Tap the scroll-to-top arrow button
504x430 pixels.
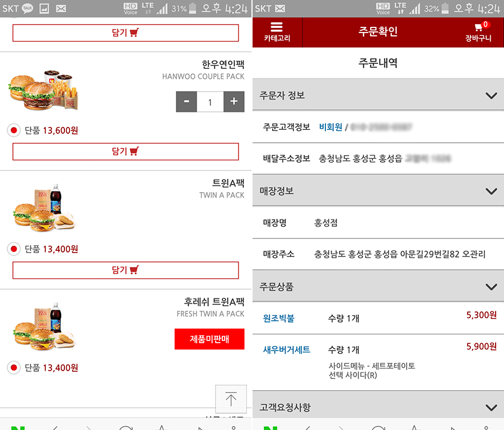click(231, 399)
